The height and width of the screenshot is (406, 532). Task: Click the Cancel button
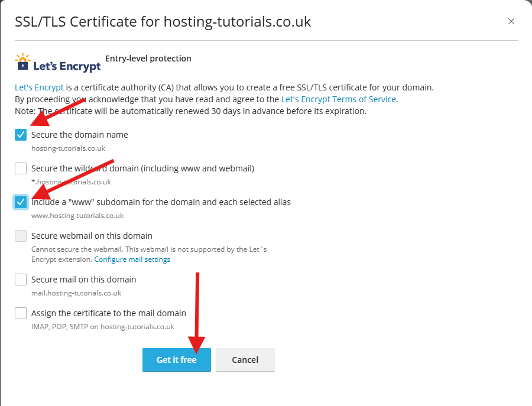[245, 359]
